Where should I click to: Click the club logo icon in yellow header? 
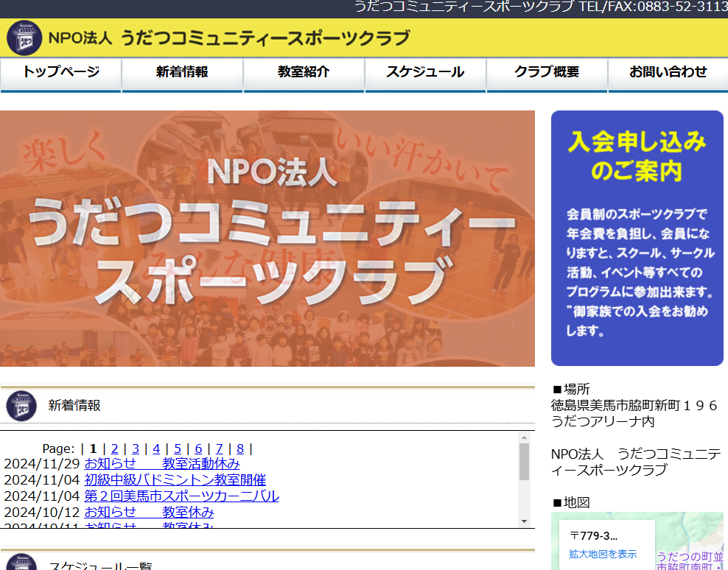[x=24, y=38]
